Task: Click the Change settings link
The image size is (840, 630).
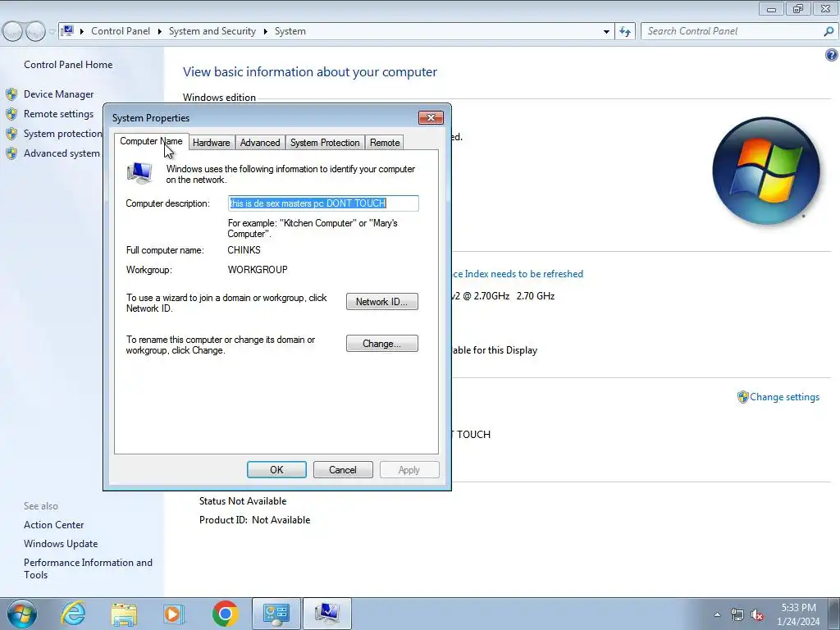Action: point(784,397)
